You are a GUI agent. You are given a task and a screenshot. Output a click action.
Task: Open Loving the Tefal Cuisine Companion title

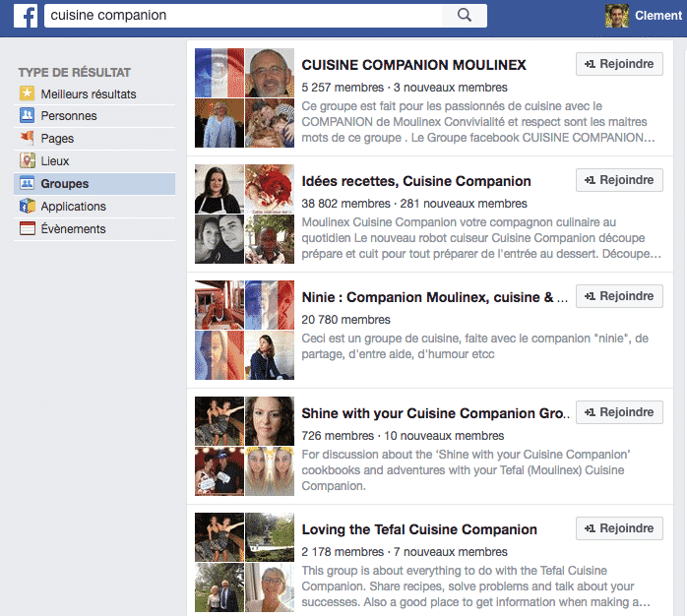point(419,529)
